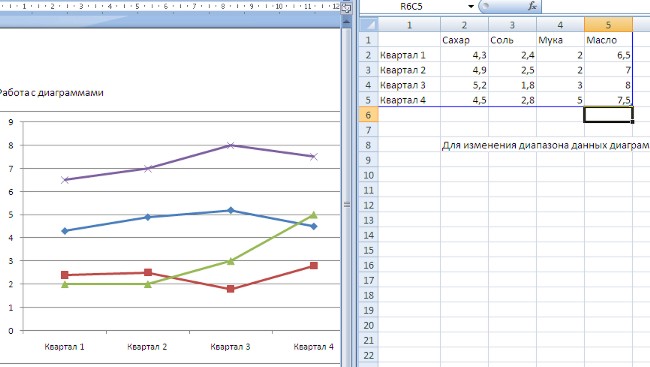This screenshot has height=367, width=650.
Task: Click the Квартал 4 cell in spreadsheet
Action: pos(409,100)
